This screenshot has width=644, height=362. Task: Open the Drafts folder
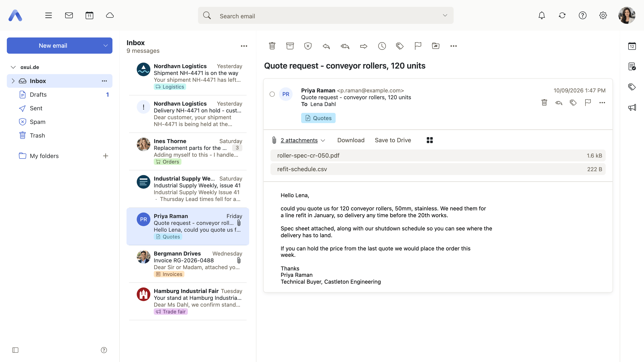point(59,95)
